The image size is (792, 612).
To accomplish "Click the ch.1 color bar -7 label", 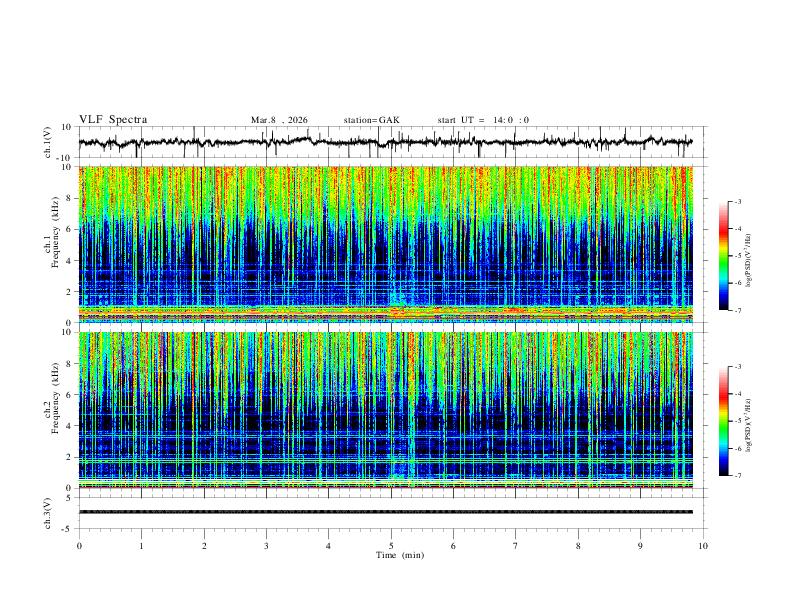I will (737, 310).
